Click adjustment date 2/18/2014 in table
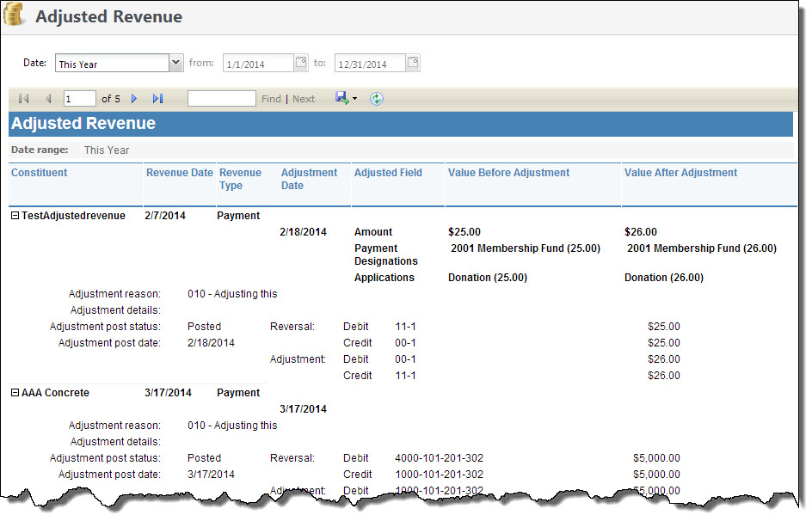Image resolution: width=812 pixels, height=527 pixels. [303, 232]
